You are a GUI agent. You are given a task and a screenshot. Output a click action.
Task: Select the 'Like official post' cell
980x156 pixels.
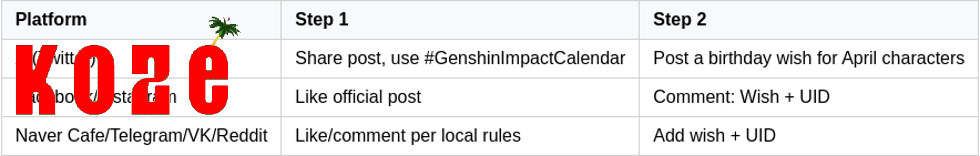click(358, 97)
